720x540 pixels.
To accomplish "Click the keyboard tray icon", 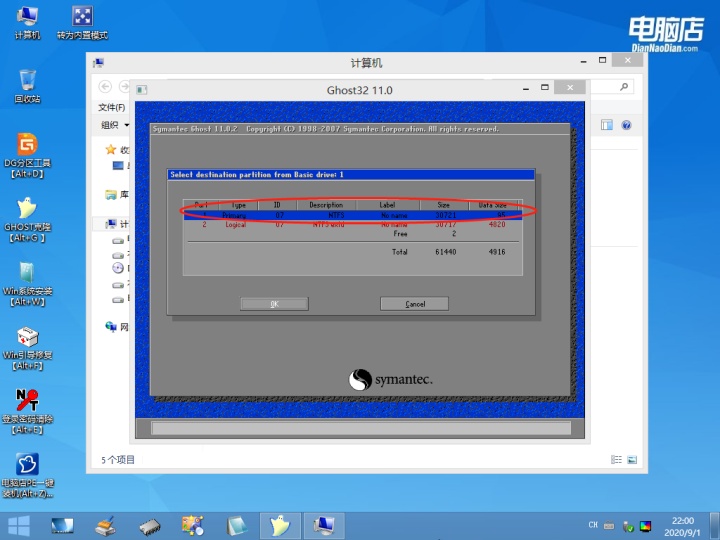I will pyautogui.click(x=609, y=525).
